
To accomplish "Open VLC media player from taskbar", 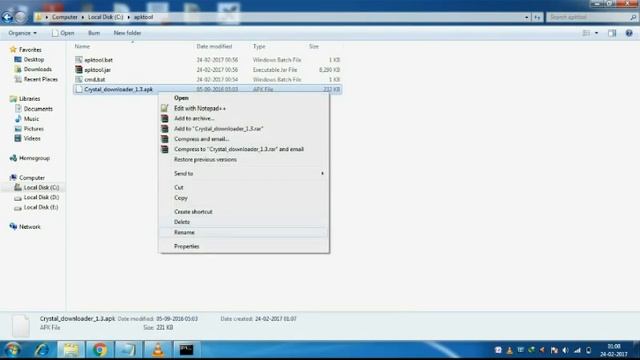I will coord(158,350).
